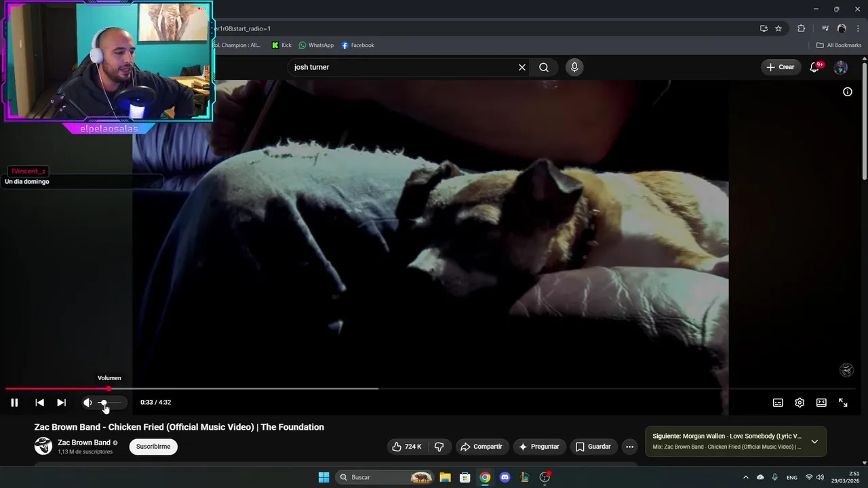The width and height of the screenshot is (868, 488).
Task: Bookmark this page with the star
Action: click(778, 28)
